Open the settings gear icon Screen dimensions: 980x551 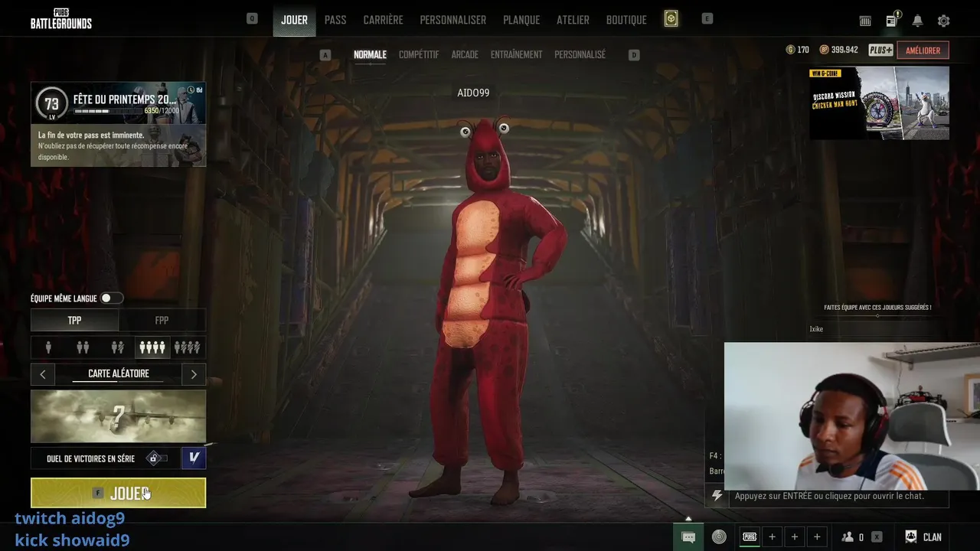click(x=943, y=21)
